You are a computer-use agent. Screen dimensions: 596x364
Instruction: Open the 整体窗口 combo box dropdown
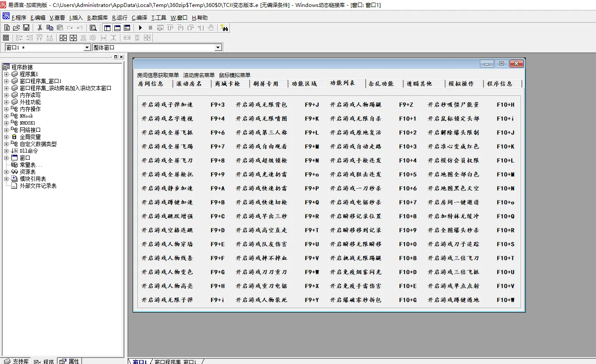(x=218, y=48)
